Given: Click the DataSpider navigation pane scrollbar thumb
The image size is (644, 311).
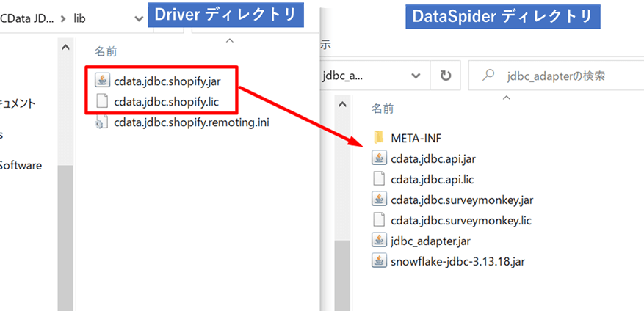Looking at the screenshot, I should 341,275.
